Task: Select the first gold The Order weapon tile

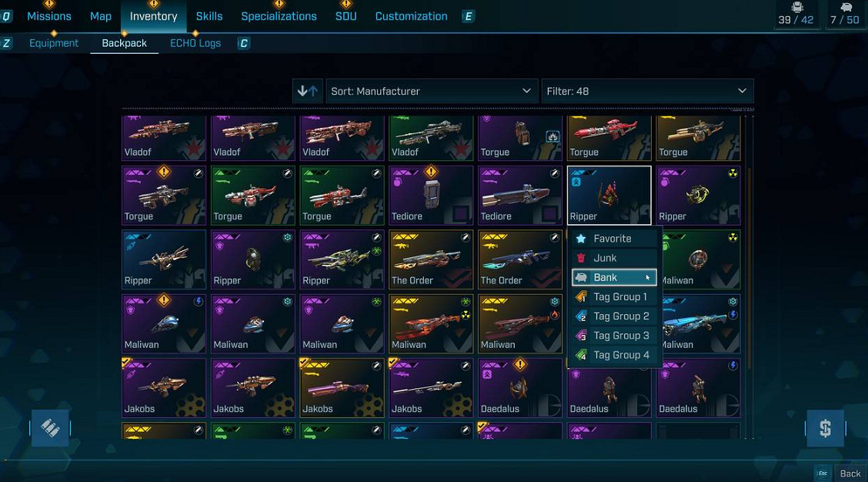Action: point(431,259)
